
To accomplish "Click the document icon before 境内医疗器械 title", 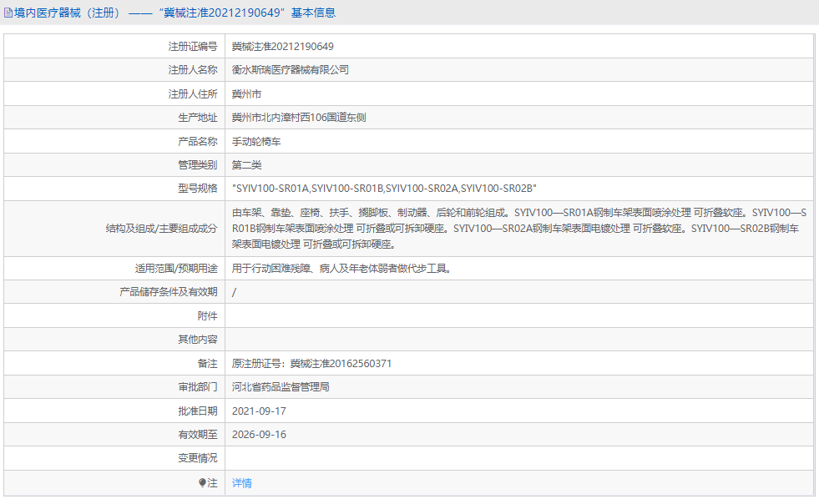I will pos(8,12).
